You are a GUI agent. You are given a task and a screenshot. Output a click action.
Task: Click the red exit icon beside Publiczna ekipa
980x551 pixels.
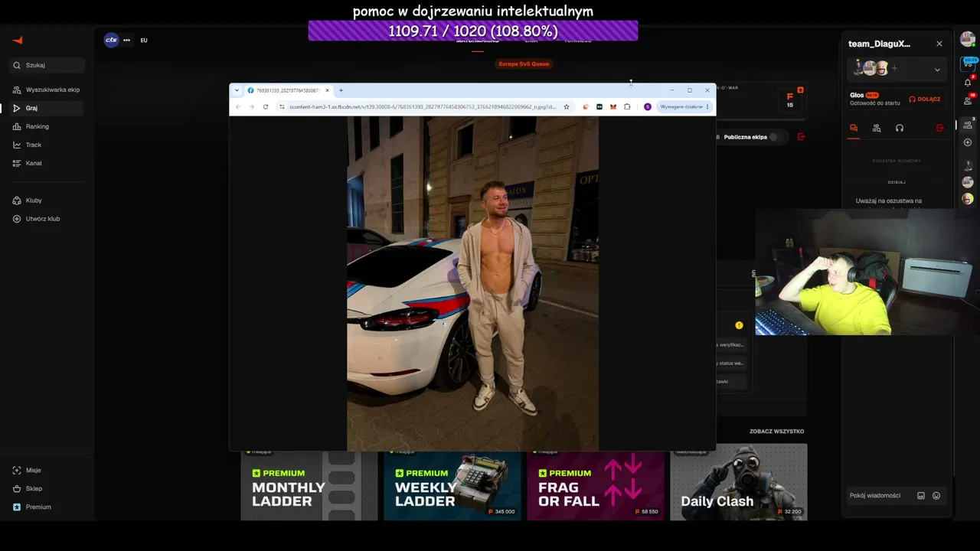(802, 137)
